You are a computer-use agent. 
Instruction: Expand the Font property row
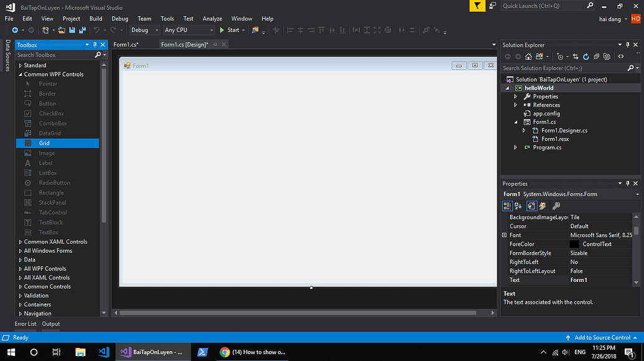coord(503,235)
